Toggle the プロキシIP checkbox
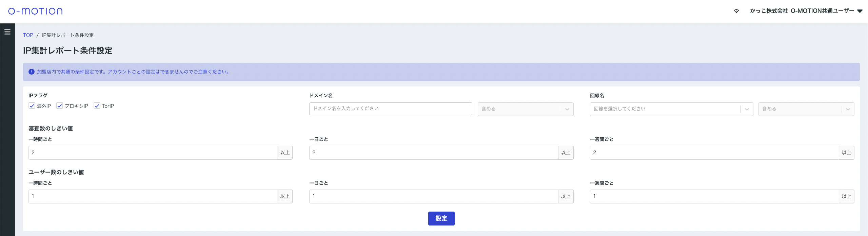The height and width of the screenshot is (236, 868). (x=60, y=106)
